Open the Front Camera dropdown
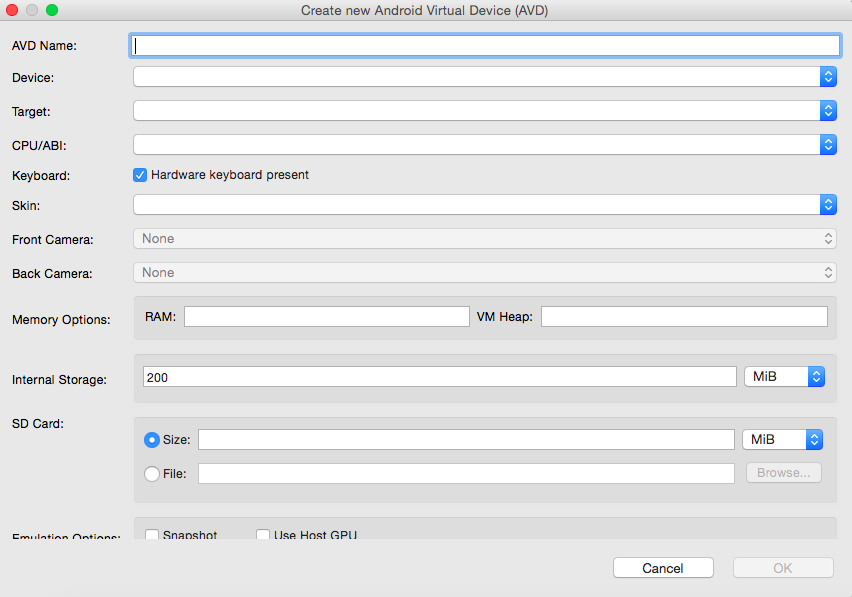The height and width of the screenshot is (597, 852). point(485,238)
